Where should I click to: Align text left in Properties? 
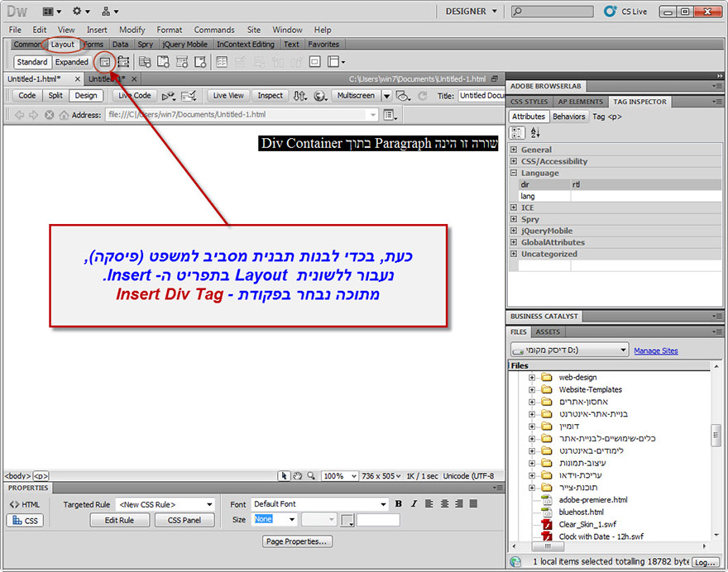pyautogui.click(x=429, y=503)
